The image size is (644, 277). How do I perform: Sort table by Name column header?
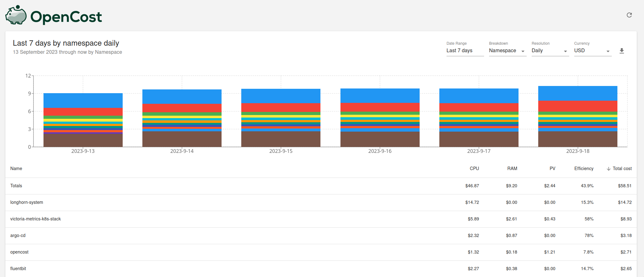[16, 169]
